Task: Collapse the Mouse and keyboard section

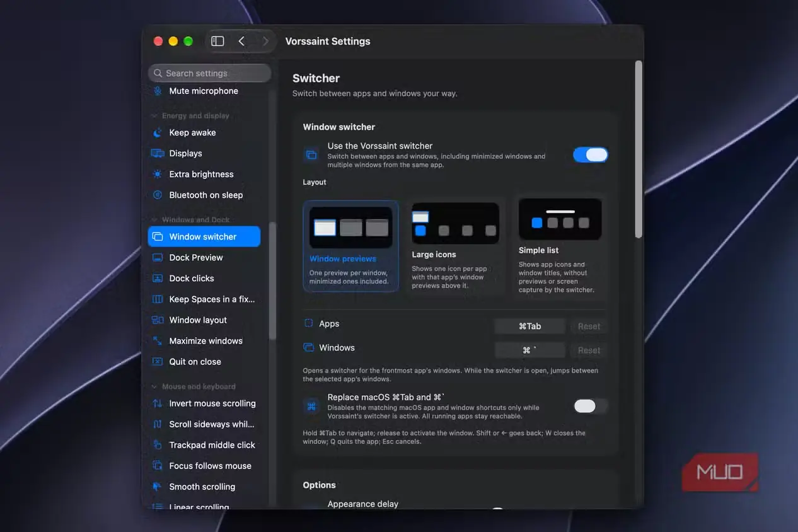Action: click(155, 387)
